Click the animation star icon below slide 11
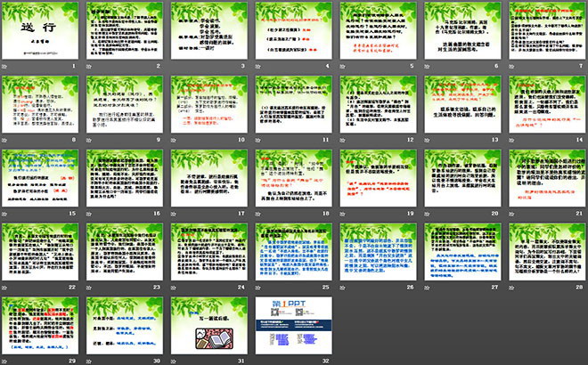The image size is (588, 365). (258, 140)
